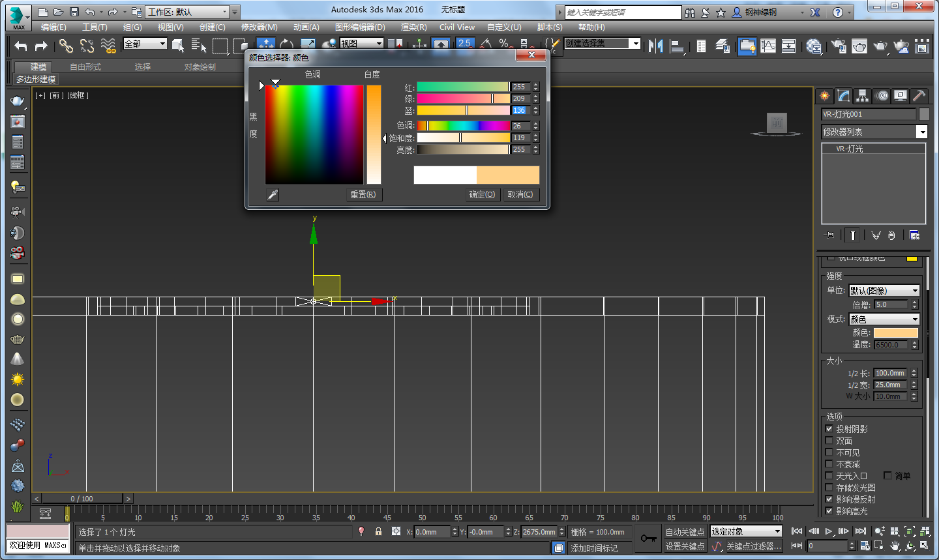This screenshot has height=560, width=939.
Task: Enable the 不衰减 checkbox
Action: 829,464
